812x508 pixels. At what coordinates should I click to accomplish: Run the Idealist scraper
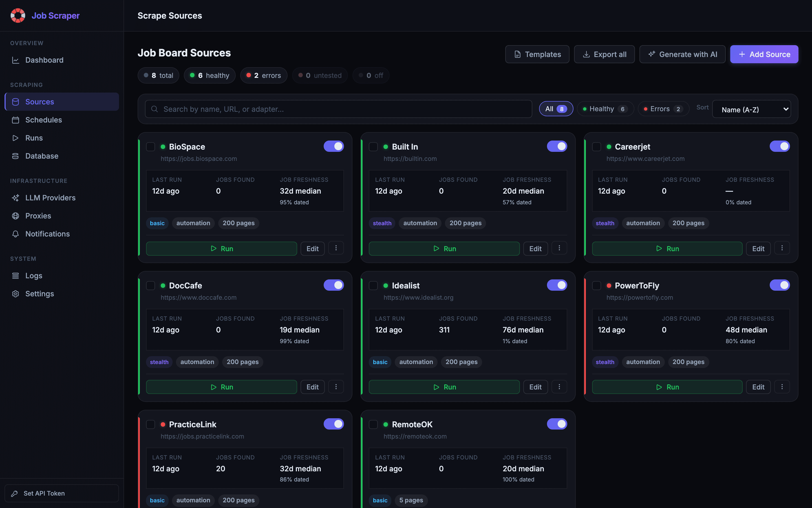444,387
